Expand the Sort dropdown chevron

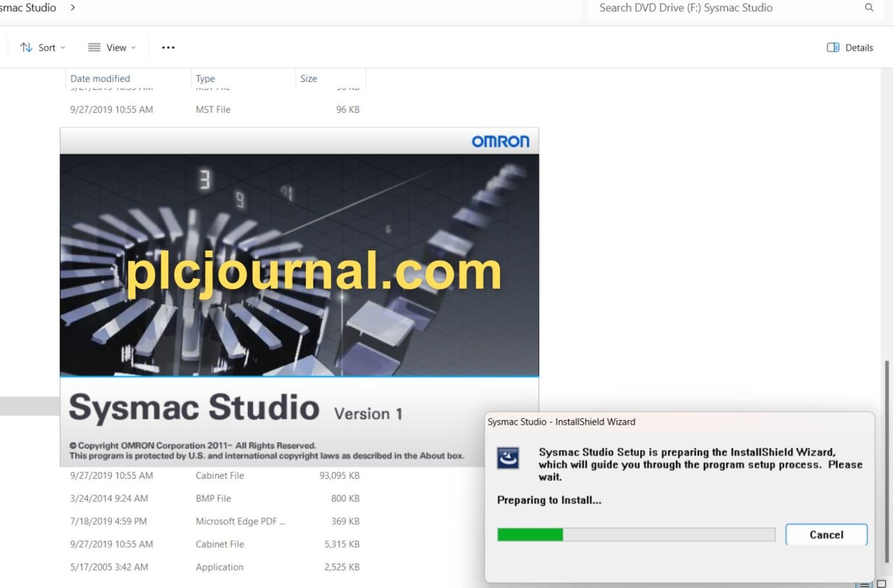[62, 47]
